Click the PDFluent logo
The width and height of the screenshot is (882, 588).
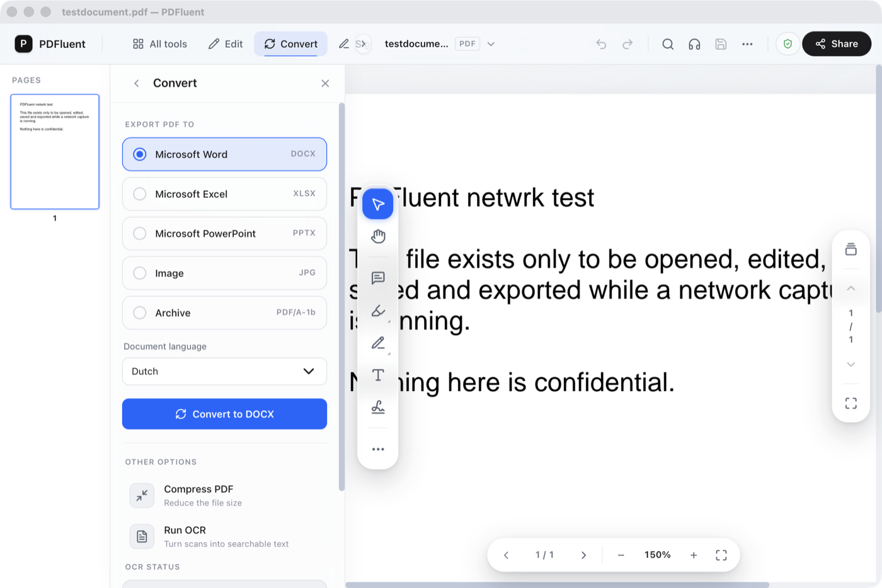tap(23, 44)
